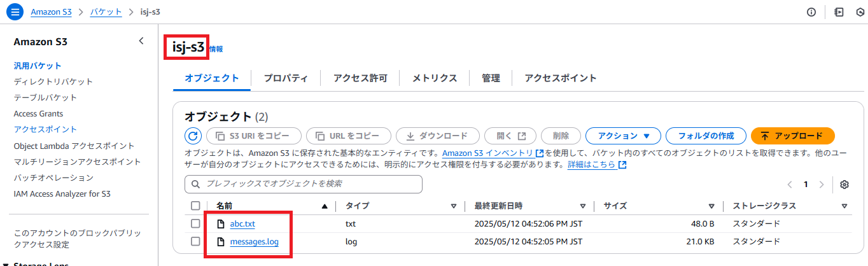Collapse the Amazon S3 sidebar
Screen dimensions: 868x266
(141, 41)
